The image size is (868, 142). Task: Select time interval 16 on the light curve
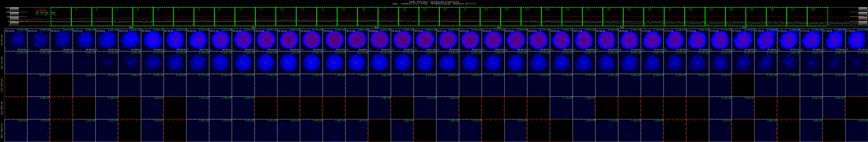point(368,16)
